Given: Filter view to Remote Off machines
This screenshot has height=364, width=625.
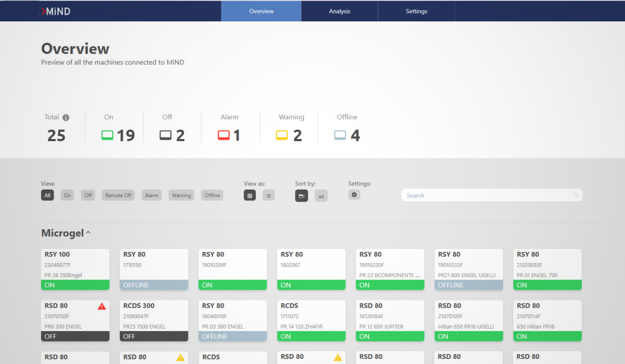Looking at the screenshot, I should tap(118, 195).
